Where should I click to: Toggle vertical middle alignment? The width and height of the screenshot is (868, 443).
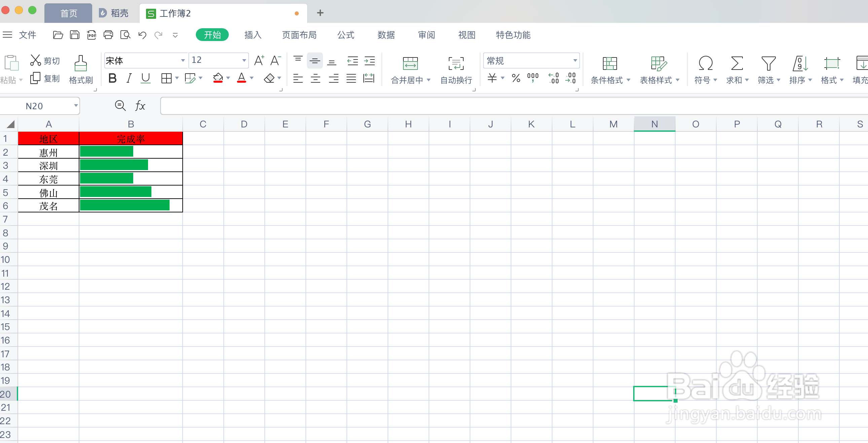coord(315,61)
